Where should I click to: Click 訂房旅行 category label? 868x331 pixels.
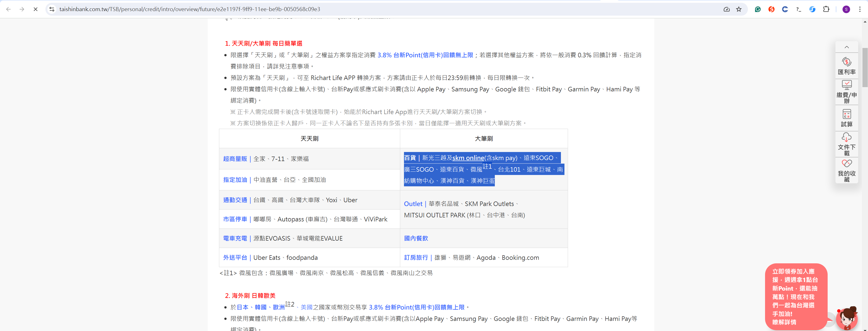416,258
